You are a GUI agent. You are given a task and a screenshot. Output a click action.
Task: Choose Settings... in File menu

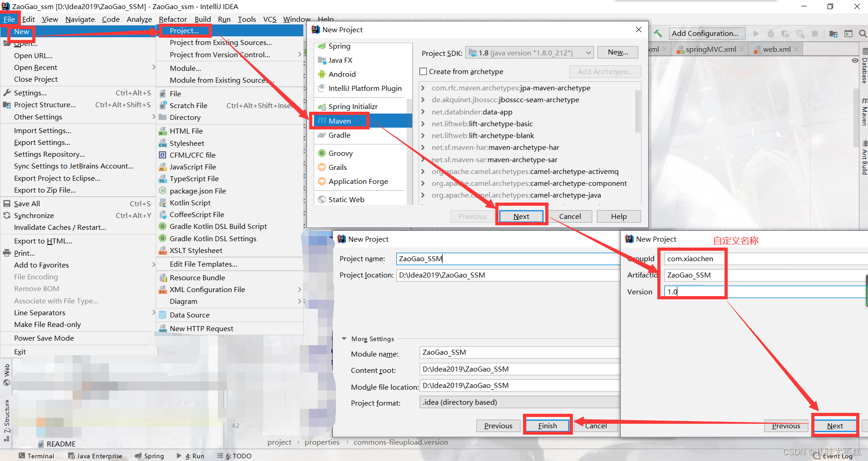tap(79, 93)
